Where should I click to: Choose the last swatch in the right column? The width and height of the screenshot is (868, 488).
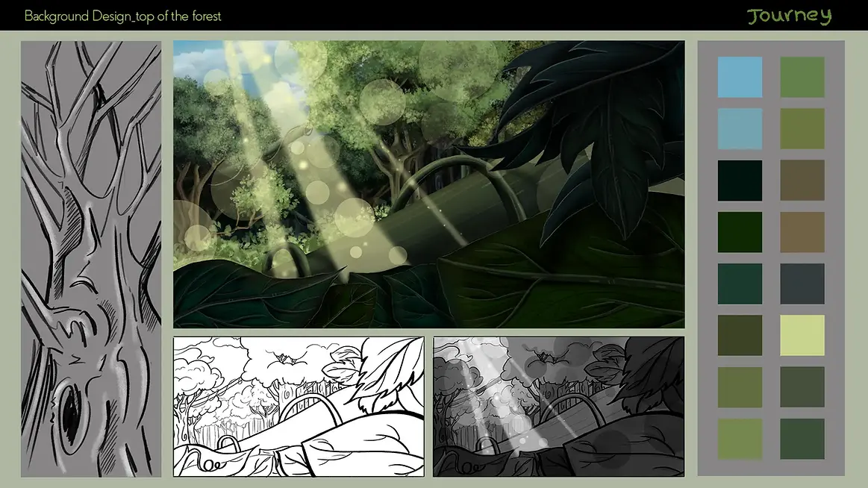pos(802,439)
